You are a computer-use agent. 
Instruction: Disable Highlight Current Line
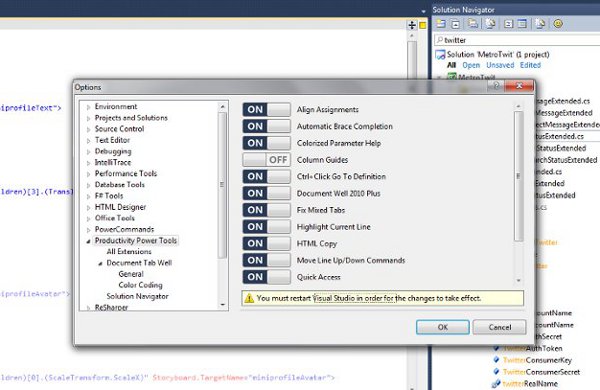click(266, 227)
